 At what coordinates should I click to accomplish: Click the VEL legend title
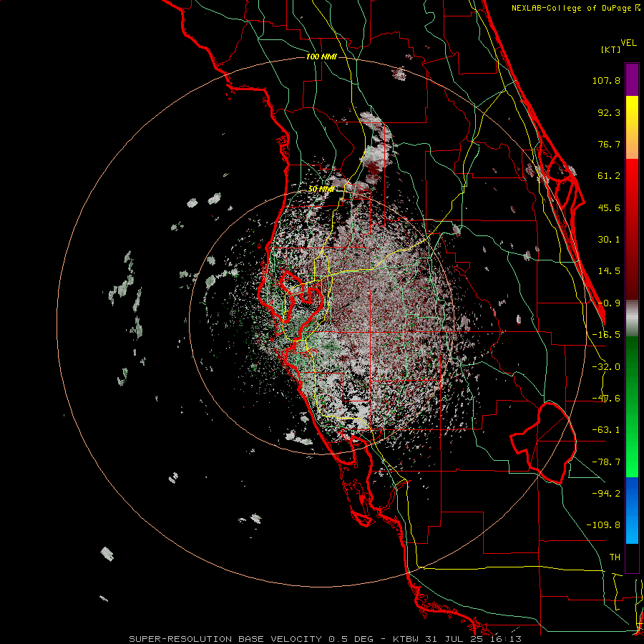pos(628,43)
